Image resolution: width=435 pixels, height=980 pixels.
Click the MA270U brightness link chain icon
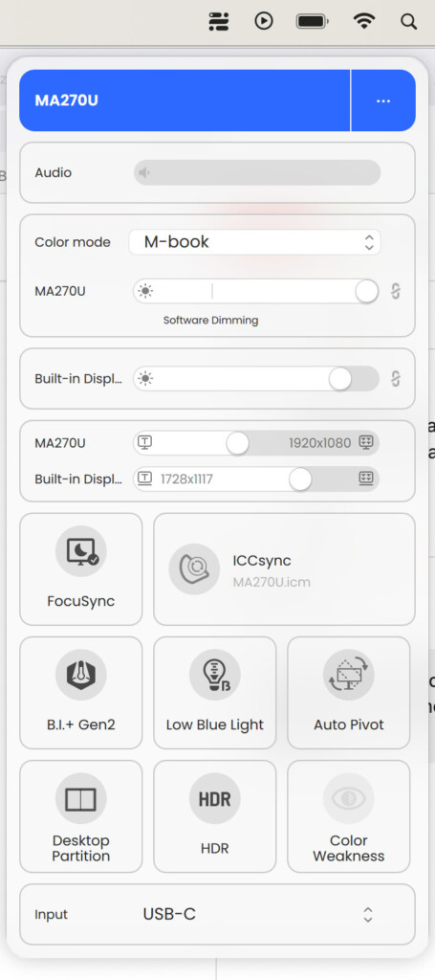pos(396,291)
